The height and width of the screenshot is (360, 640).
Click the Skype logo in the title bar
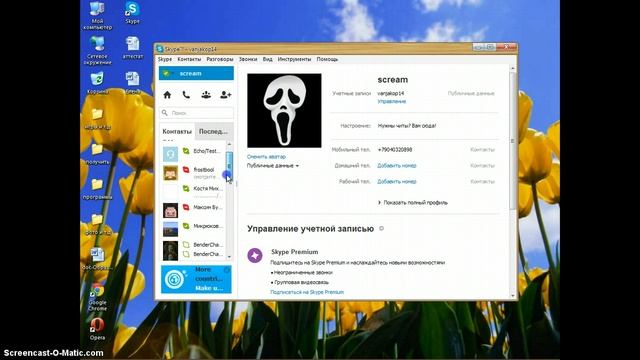pos(160,49)
